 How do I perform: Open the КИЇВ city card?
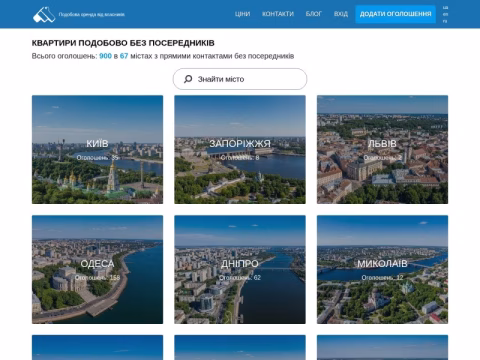coord(97,149)
